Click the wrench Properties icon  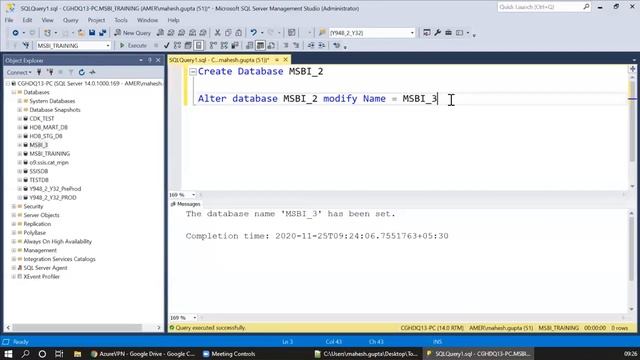point(438,33)
